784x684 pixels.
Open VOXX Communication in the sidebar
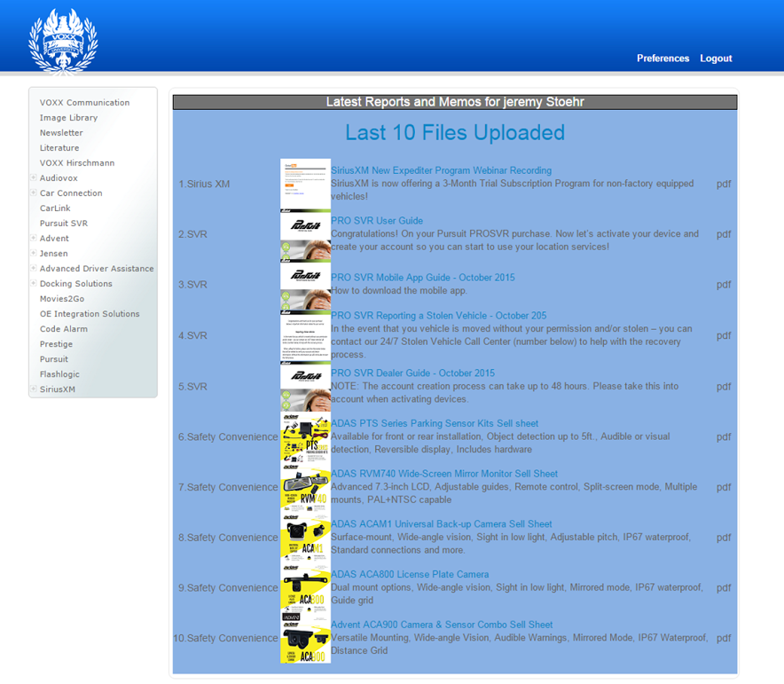point(84,103)
